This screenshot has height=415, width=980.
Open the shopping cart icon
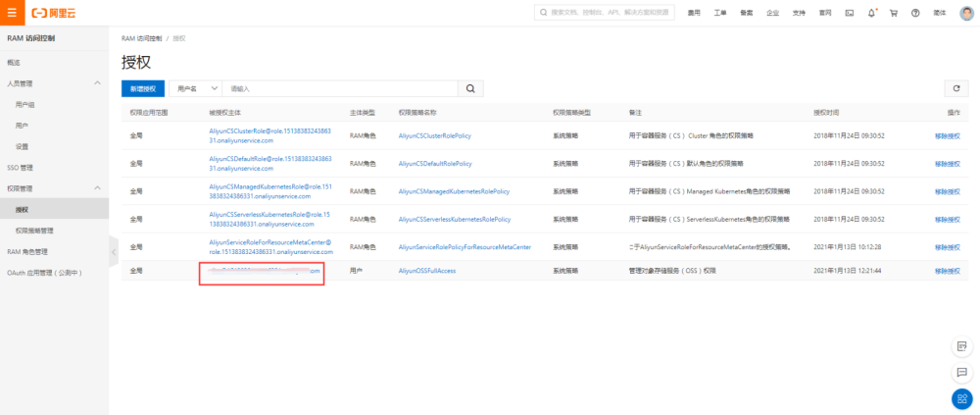coord(893,13)
